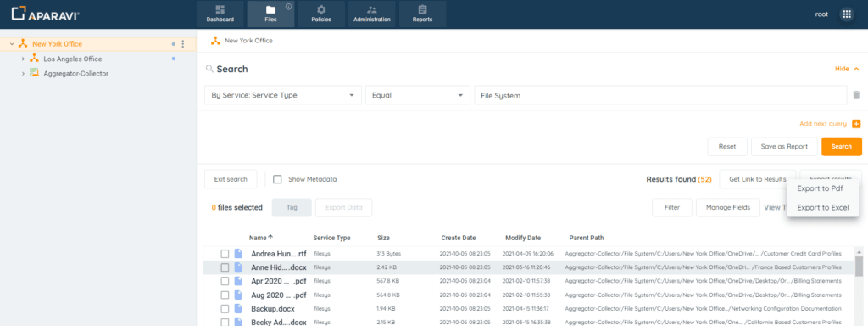Click the Service Type column header
The height and width of the screenshot is (326, 868).
point(331,238)
